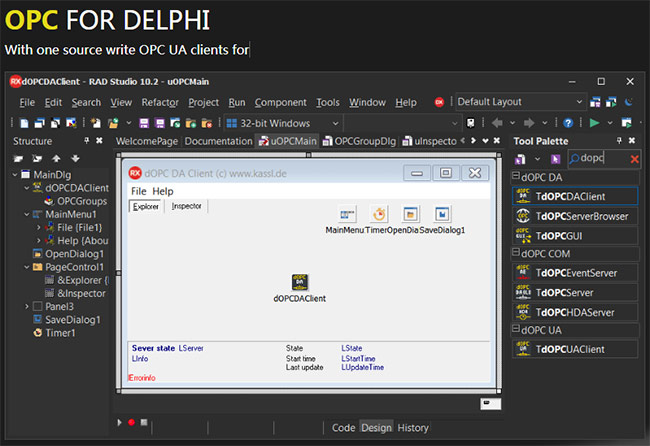Screen dimensions: 650x446
Task: Click Add file to project icon
Action: coord(191,123)
